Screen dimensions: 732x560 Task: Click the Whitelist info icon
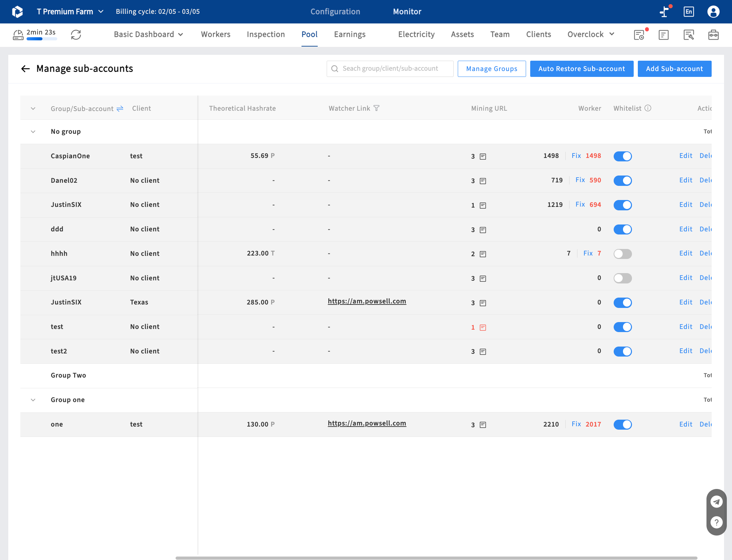[x=648, y=108]
